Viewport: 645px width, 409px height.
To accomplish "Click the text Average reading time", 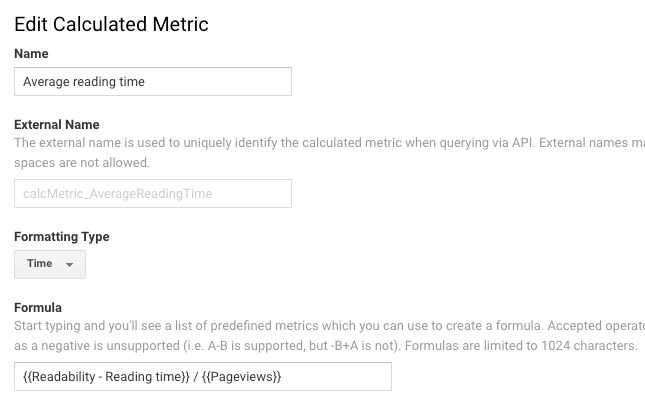I will click(84, 81).
